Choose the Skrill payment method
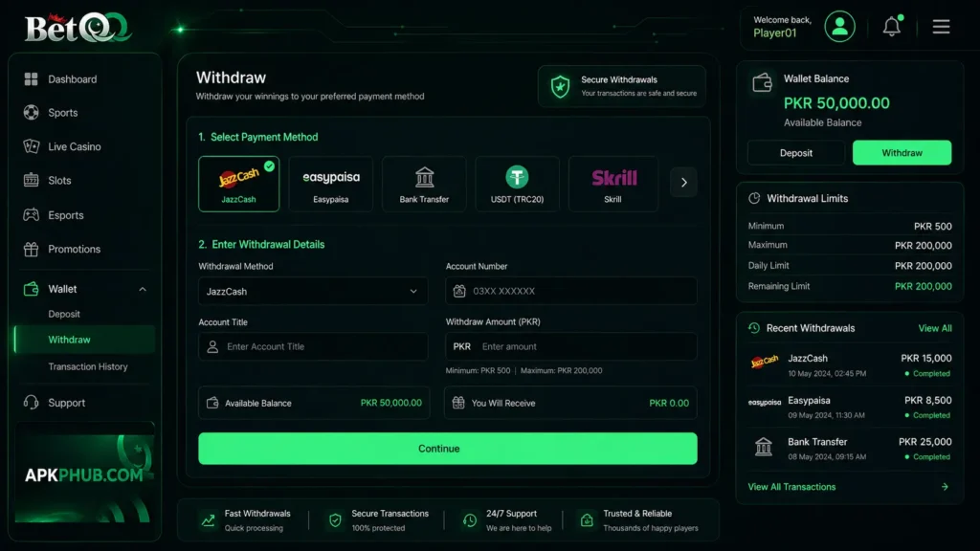 point(613,184)
